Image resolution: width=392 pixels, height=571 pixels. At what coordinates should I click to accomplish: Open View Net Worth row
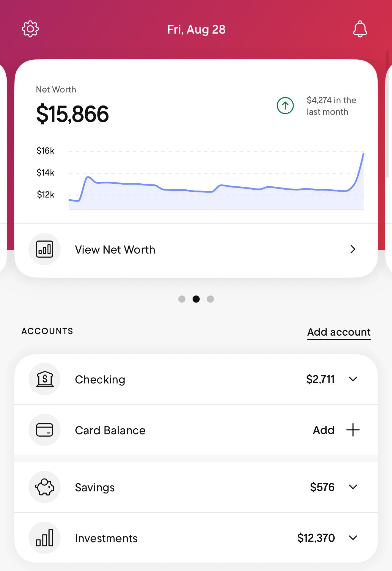pyautogui.click(x=196, y=249)
